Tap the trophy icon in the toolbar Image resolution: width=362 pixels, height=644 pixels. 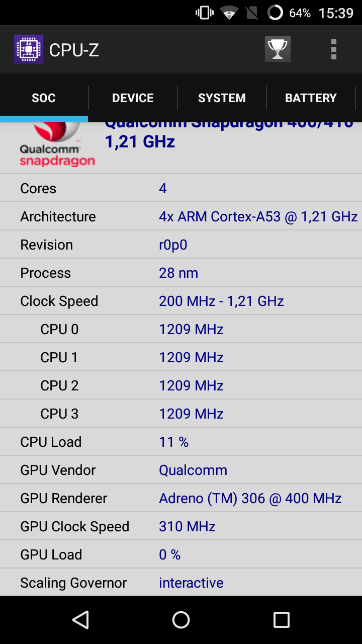[x=278, y=49]
